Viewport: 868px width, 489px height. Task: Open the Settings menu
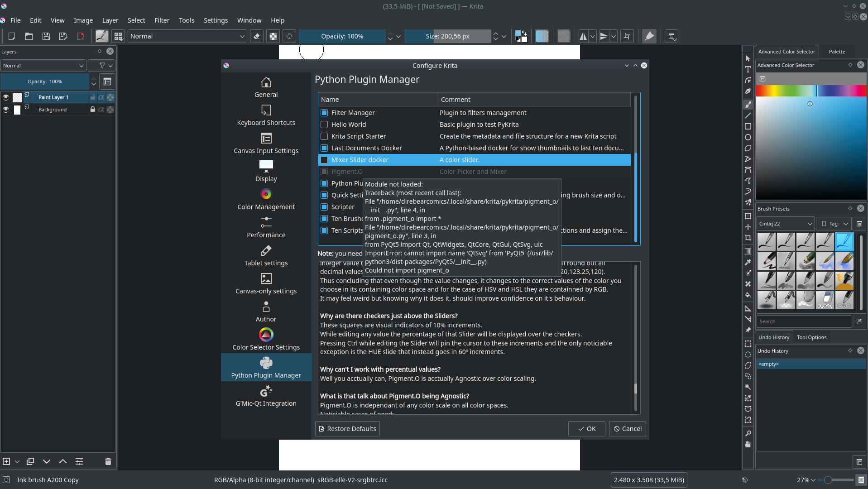pyautogui.click(x=216, y=20)
